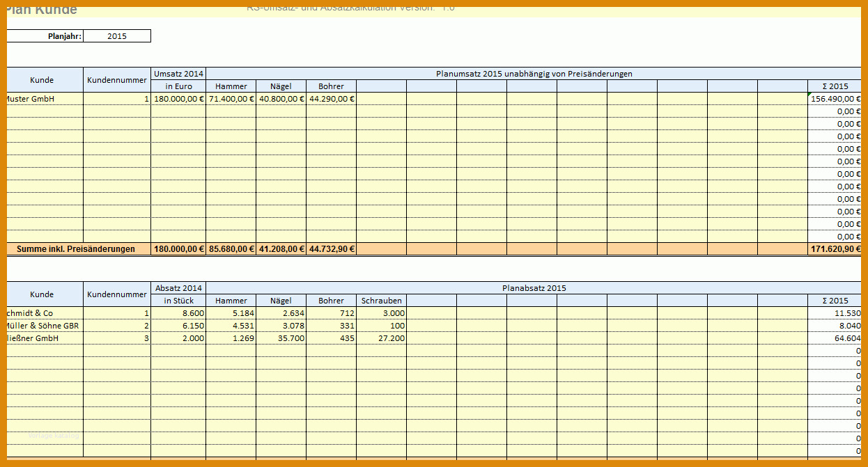Click the 35.700 Nägel quantity cell

[x=281, y=338]
